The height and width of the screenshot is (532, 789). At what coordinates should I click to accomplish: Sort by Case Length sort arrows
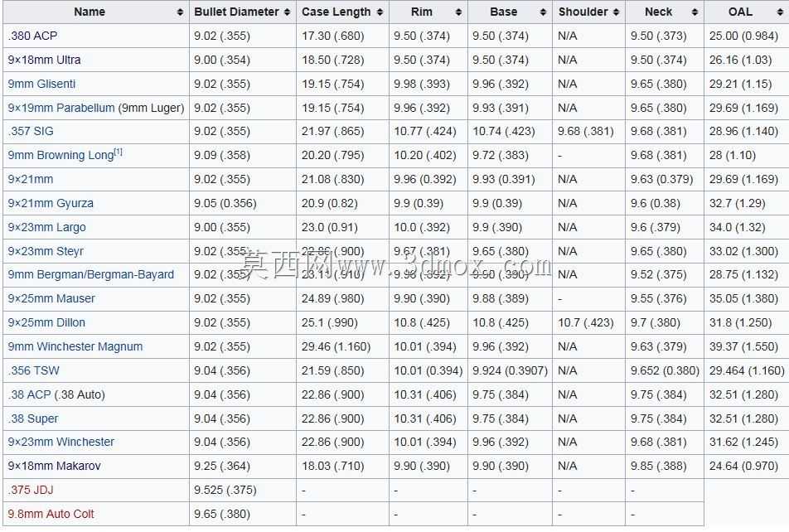[380, 12]
